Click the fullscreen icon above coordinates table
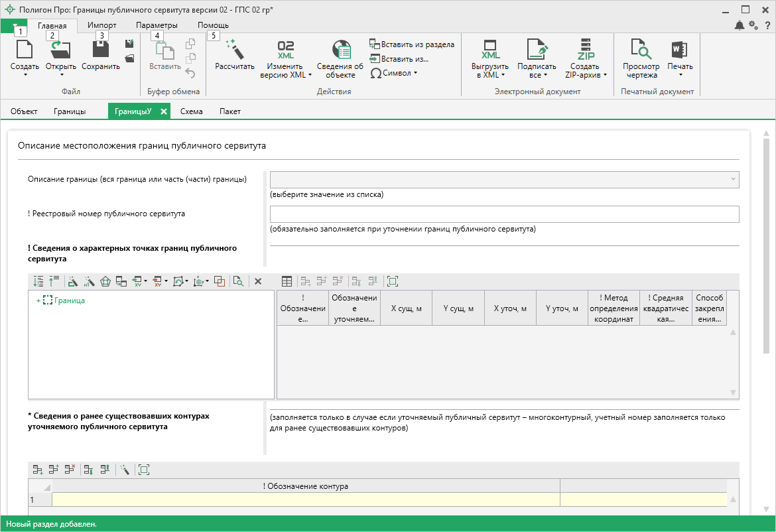 click(393, 281)
